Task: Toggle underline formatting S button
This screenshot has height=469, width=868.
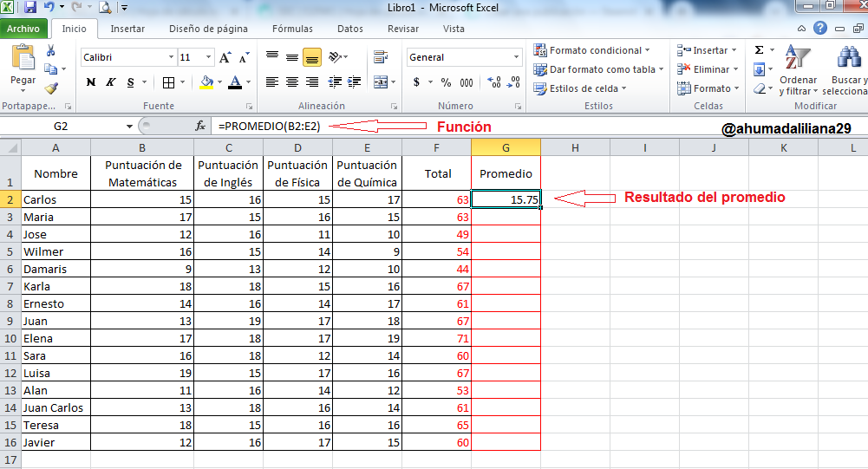Action: pyautogui.click(x=131, y=82)
